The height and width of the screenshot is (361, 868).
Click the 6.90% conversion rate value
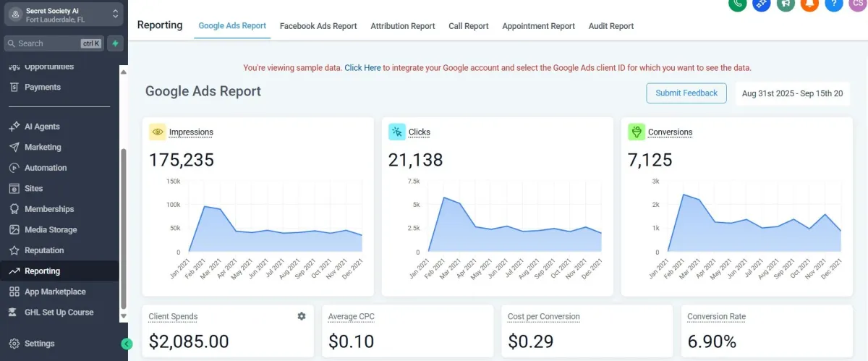click(x=712, y=341)
